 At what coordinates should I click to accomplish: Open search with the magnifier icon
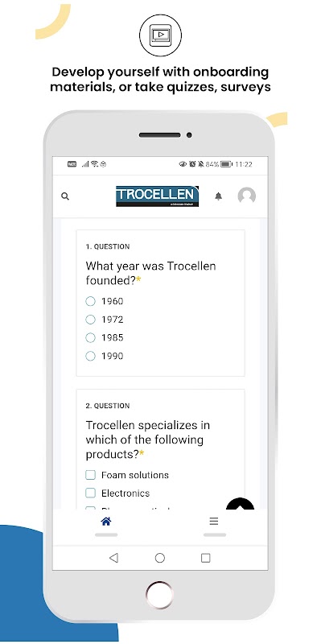tap(65, 196)
